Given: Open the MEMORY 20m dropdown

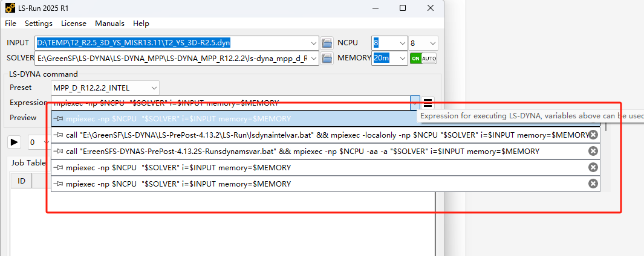Looking at the screenshot, I should point(403,58).
